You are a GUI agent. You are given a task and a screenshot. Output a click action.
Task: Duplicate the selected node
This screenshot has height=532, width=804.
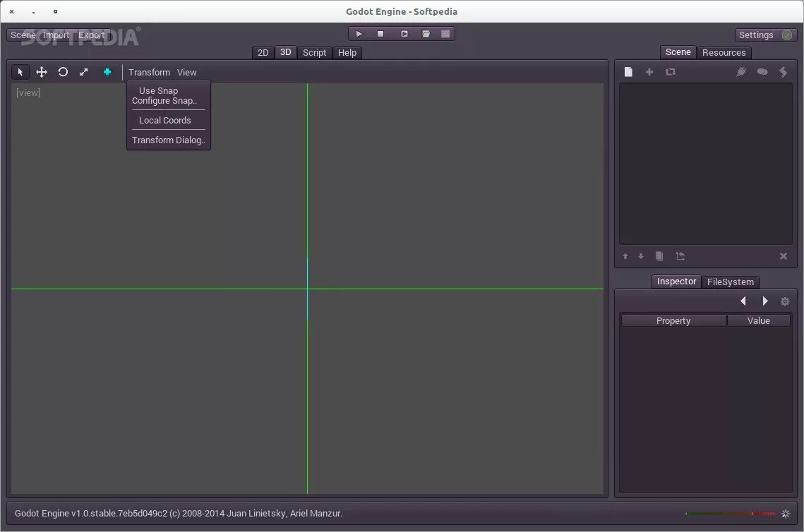(x=659, y=256)
